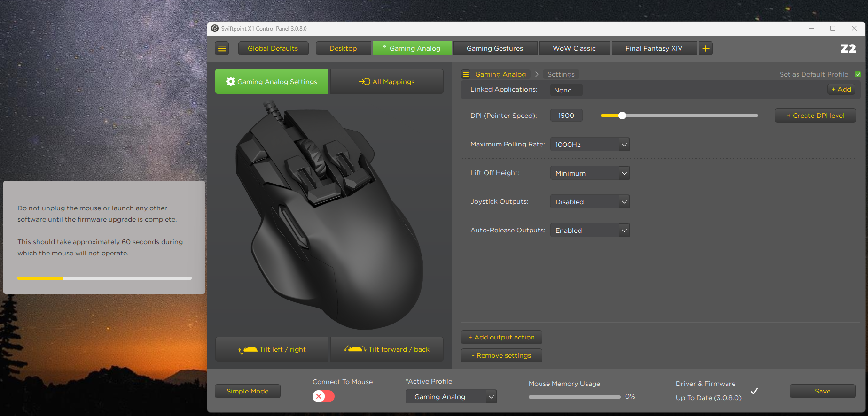This screenshot has height=416, width=868.
Task: Toggle the Set as Default Profile checkbox
Action: 858,74
